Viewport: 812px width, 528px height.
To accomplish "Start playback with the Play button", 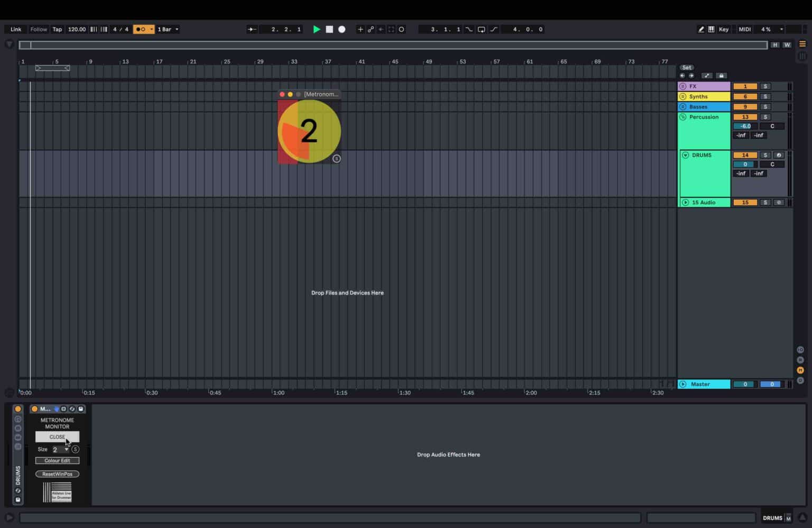I will 316,29.
